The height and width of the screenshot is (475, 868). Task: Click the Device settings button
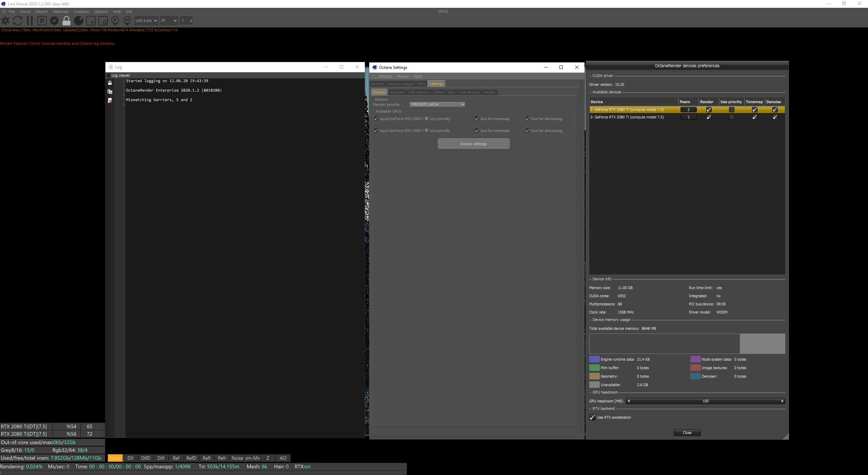click(x=474, y=144)
